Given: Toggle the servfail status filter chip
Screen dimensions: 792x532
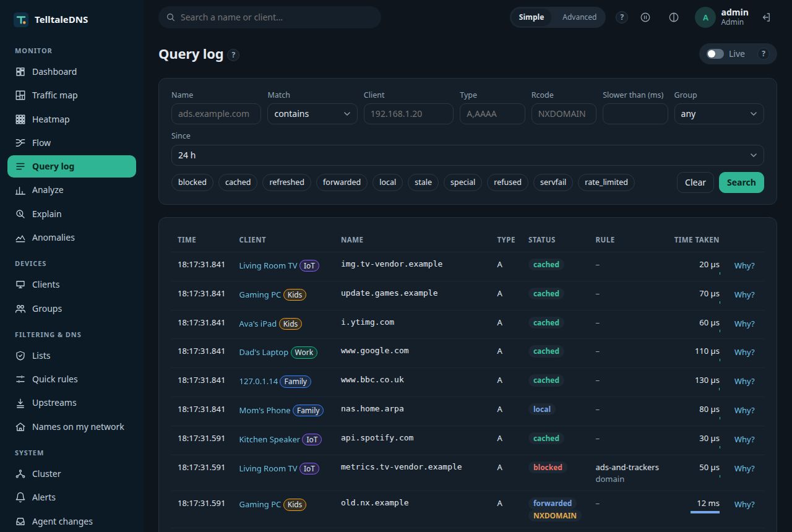Looking at the screenshot, I should (553, 182).
